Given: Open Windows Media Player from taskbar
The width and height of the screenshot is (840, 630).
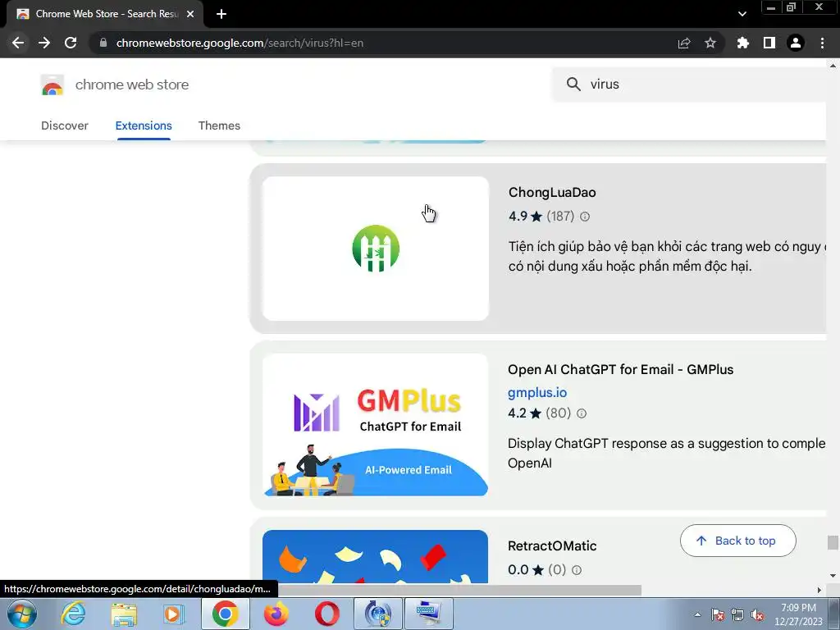Looking at the screenshot, I should click(x=173, y=614).
